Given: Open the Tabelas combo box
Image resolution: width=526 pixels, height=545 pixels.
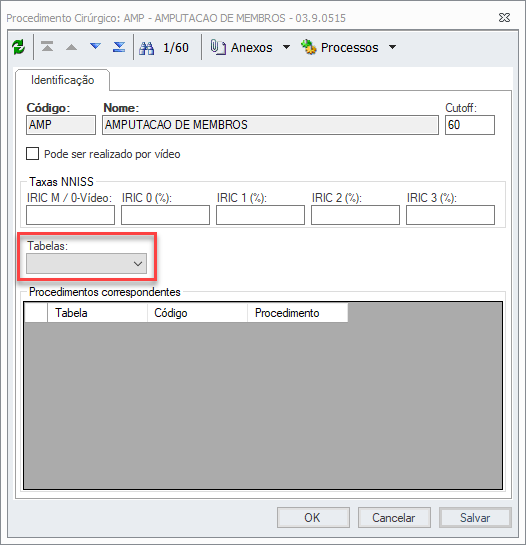Looking at the screenshot, I should pos(86,263).
